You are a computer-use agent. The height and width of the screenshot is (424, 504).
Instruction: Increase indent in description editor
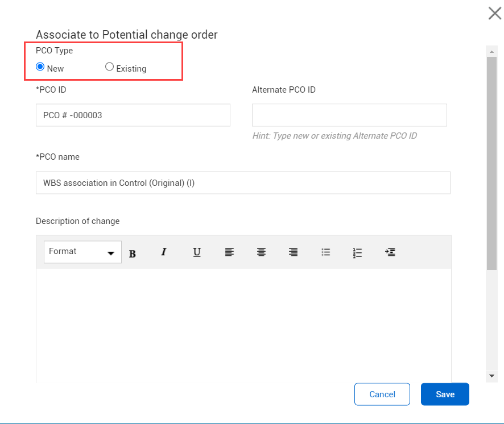390,252
